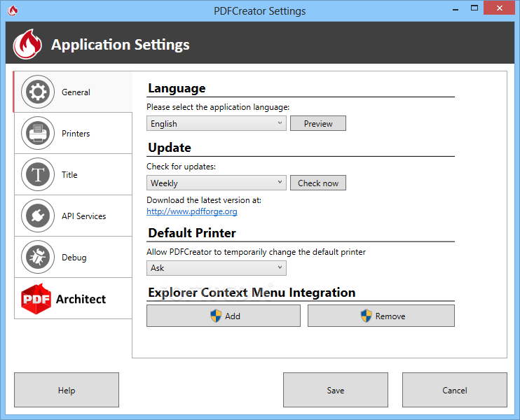The height and width of the screenshot is (420, 520).
Task: Click Explorer Context Menu Integration heading
Action: click(x=252, y=293)
